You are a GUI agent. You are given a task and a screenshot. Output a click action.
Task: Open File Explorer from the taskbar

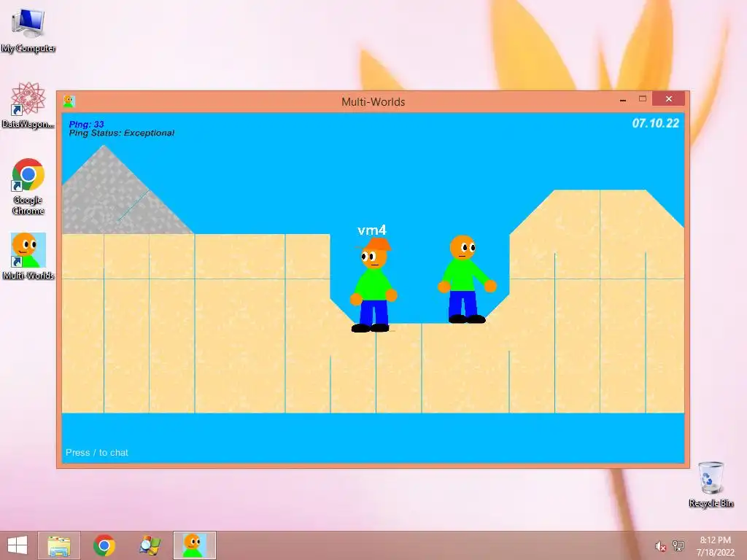click(59, 545)
